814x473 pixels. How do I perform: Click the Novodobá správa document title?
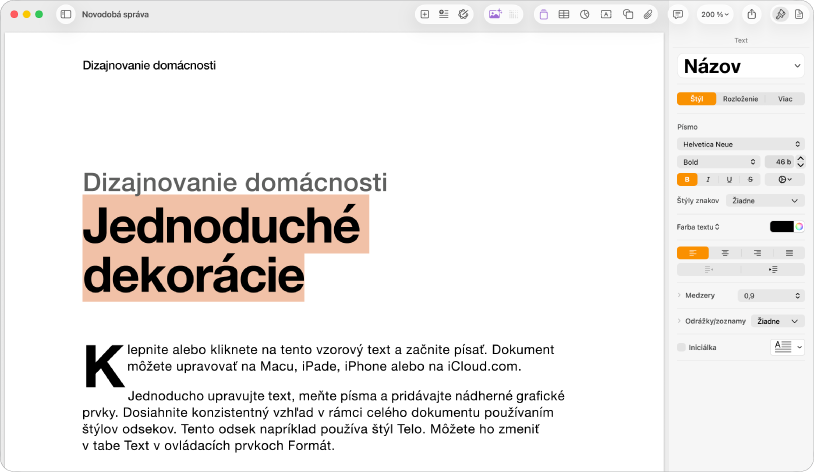115,15
